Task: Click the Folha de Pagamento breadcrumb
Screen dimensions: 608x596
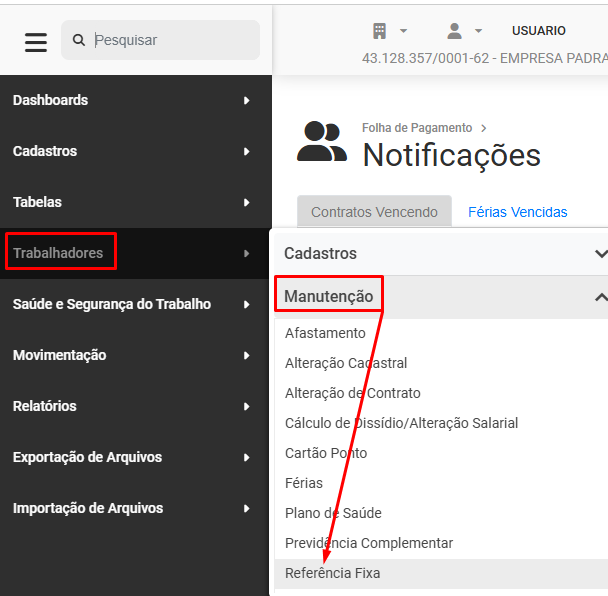Action: point(417,128)
